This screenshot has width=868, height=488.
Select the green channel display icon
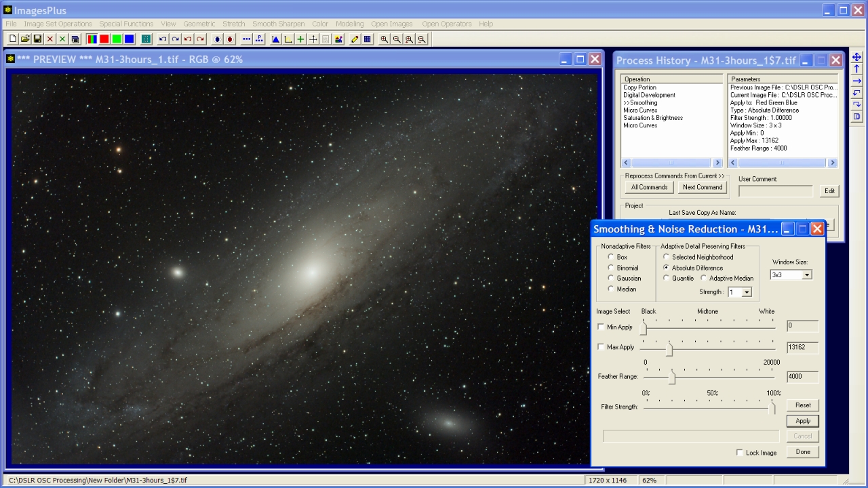click(x=117, y=39)
